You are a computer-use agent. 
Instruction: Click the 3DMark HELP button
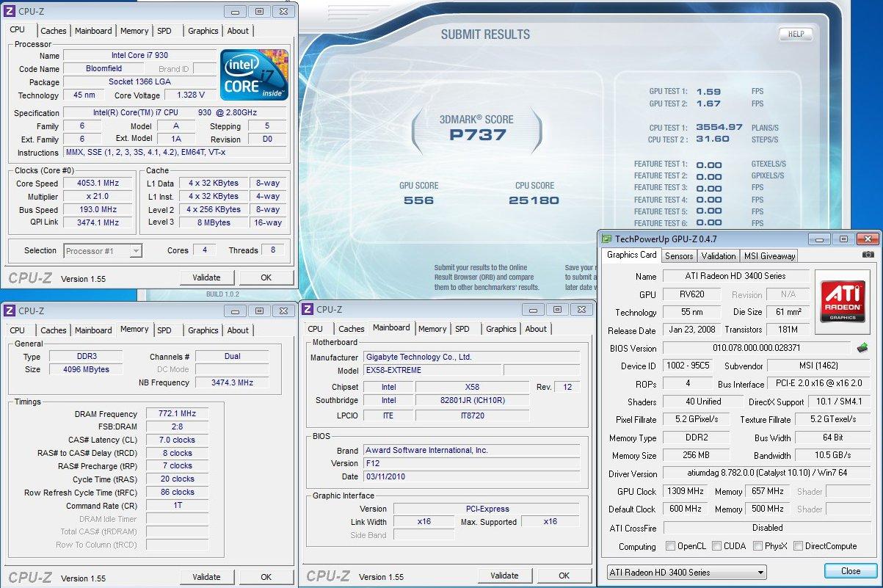(796, 34)
